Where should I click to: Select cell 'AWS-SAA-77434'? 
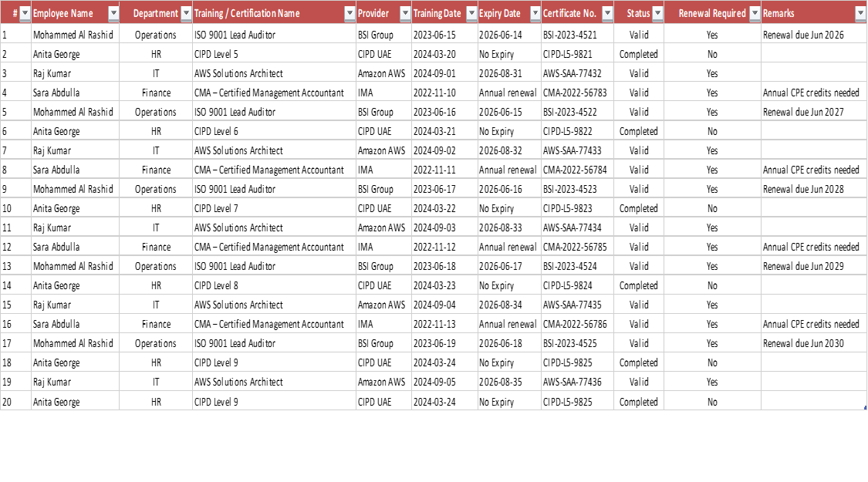coord(577,228)
